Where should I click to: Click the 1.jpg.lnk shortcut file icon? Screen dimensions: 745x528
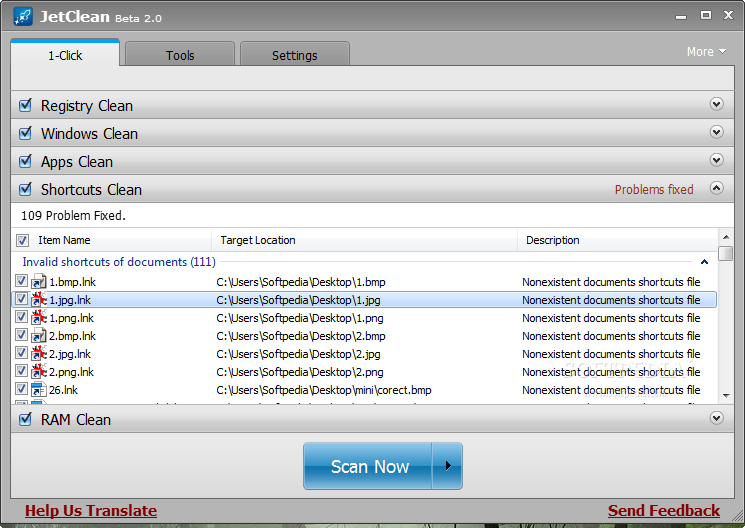tap(39, 300)
